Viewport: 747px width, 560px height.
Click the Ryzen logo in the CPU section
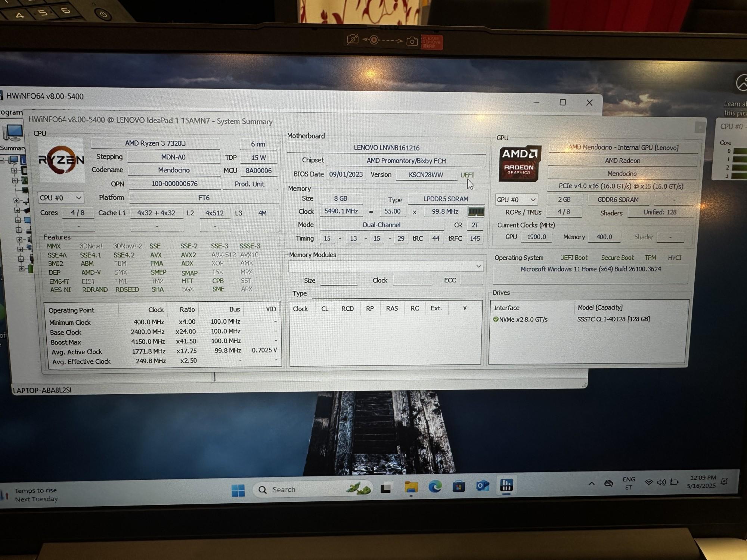62,160
